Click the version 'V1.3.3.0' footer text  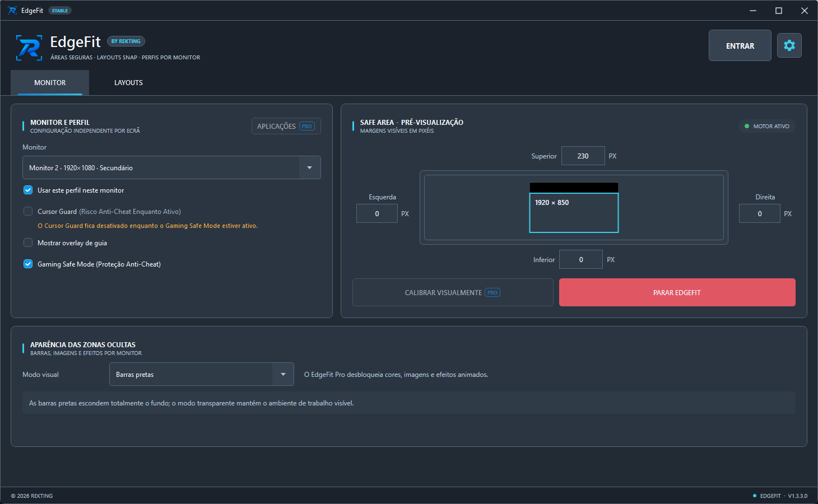point(797,496)
